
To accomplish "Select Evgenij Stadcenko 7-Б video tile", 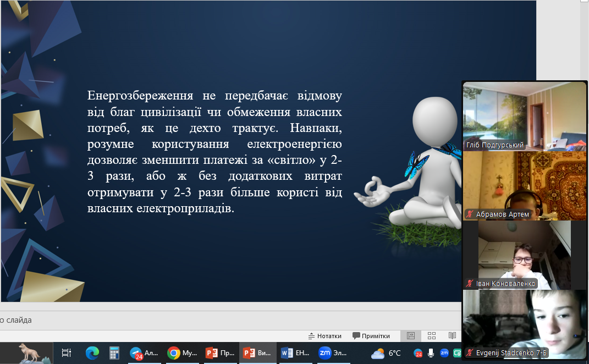I will coord(525,324).
